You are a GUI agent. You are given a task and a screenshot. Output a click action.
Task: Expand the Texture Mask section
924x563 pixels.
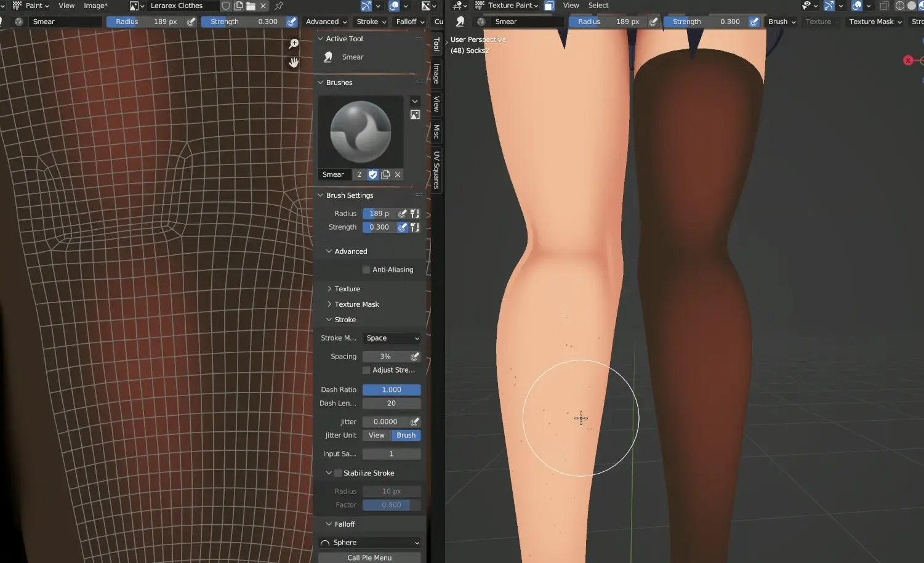point(356,304)
